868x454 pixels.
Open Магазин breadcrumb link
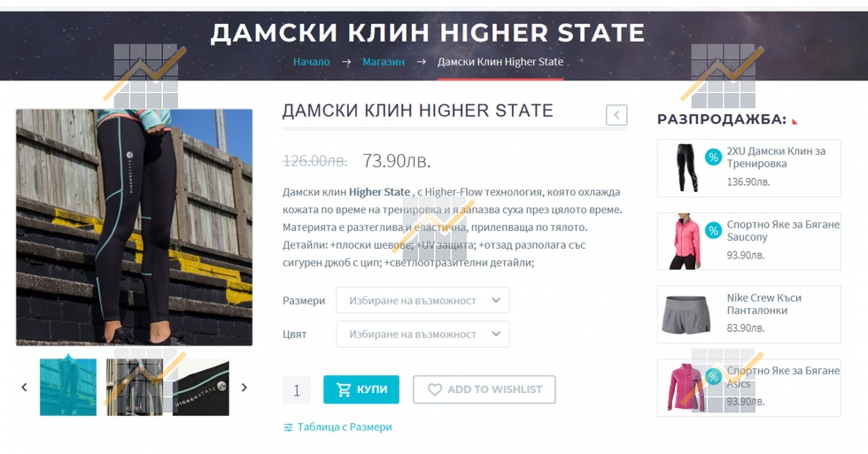pos(384,62)
